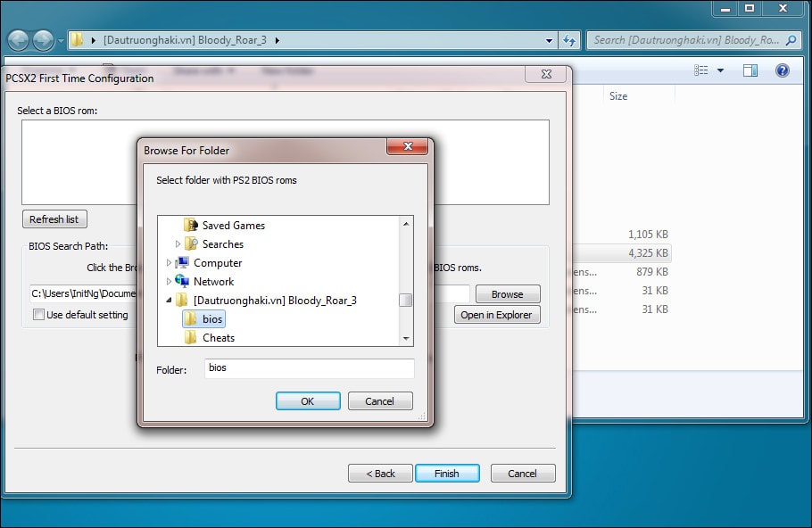Image resolution: width=812 pixels, height=528 pixels.
Task: Select Computer in the folder tree
Action: (x=218, y=262)
